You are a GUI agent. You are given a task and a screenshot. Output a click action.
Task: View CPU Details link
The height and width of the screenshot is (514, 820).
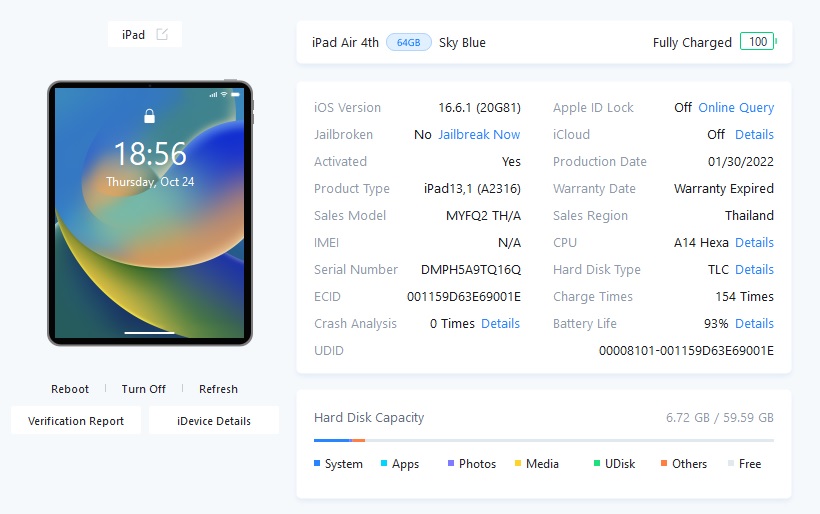[x=754, y=243]
